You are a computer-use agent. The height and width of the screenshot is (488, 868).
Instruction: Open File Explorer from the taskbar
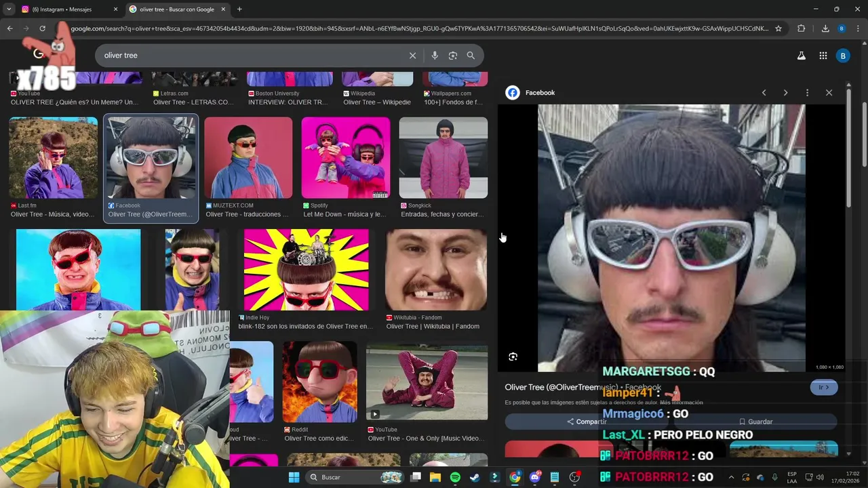point(435,477)
